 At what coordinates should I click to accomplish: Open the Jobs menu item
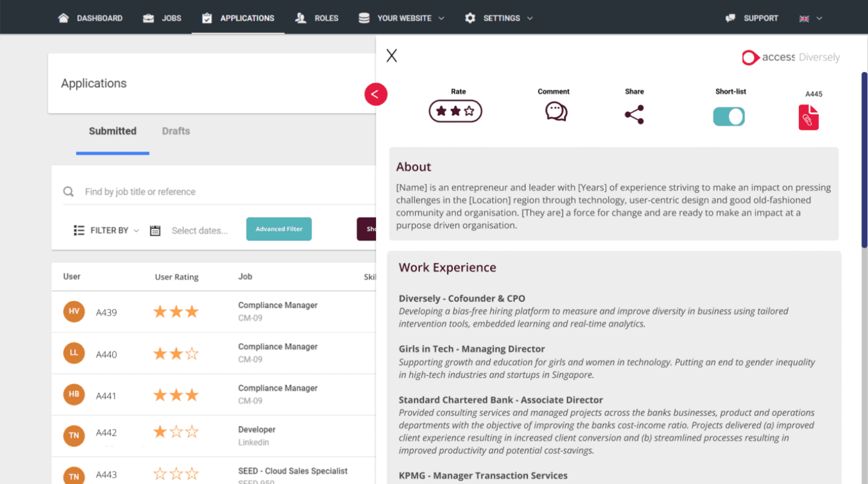(162, 18)
